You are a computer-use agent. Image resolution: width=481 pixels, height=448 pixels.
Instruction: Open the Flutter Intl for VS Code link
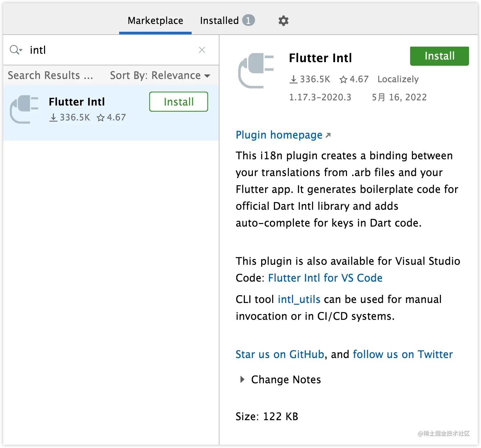click(x=325, y=278)
